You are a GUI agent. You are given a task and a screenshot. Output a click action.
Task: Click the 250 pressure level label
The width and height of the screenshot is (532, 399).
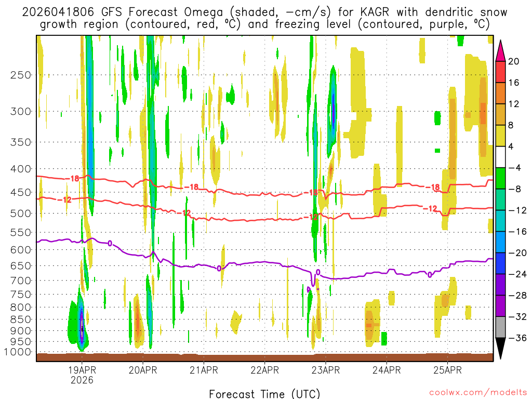click(21, 75)
